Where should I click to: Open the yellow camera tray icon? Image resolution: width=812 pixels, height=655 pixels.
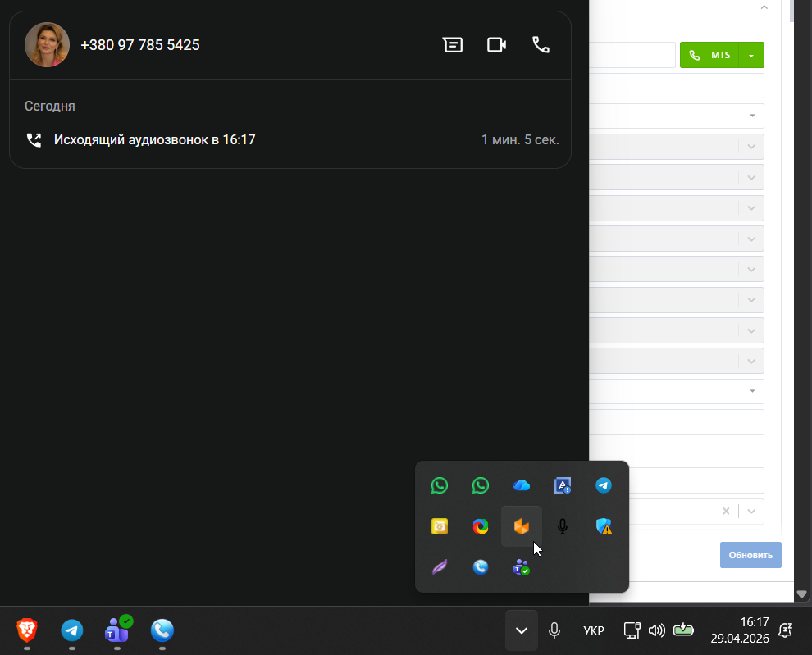coord(440,526)
